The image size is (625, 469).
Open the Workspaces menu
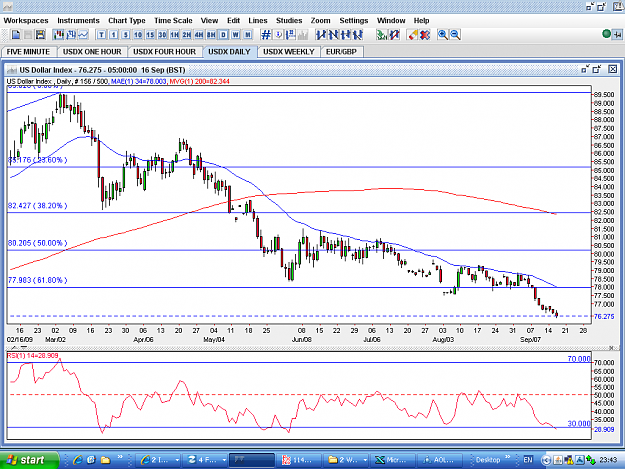(26, 21)
